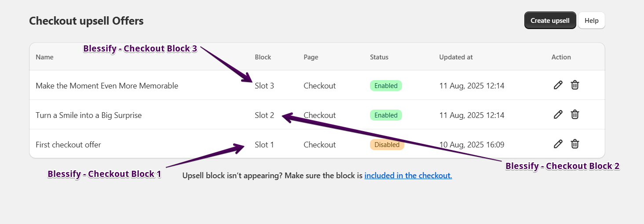Edit the 'First checkout offer' upsell
This screenshot has width=644, height=224.
pos(558,144)
